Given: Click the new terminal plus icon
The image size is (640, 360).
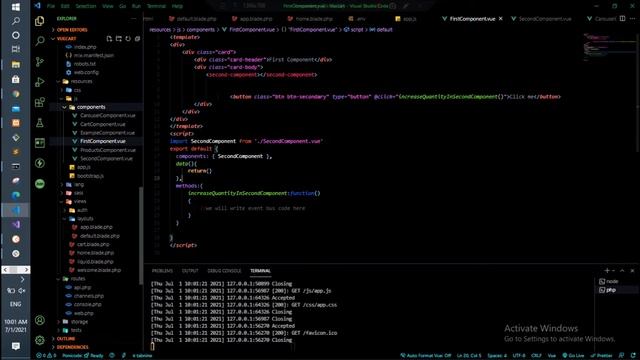Looking at the screenshot, I should pyautogui.click(x=607, y=271).
